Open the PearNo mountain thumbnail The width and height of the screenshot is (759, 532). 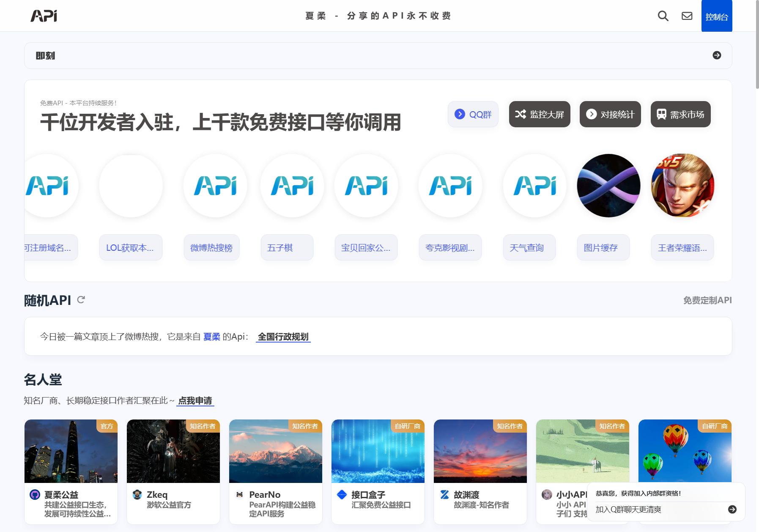click(x=276, y=451)
